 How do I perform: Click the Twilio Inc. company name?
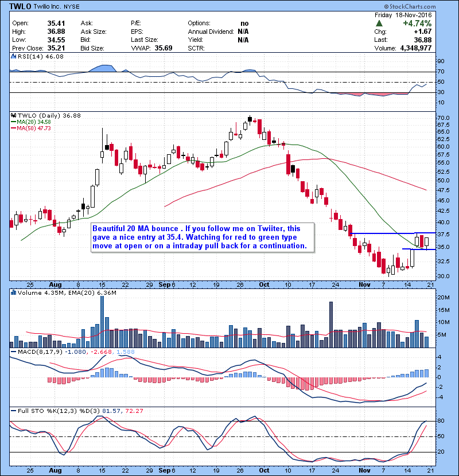coord(48,6)
